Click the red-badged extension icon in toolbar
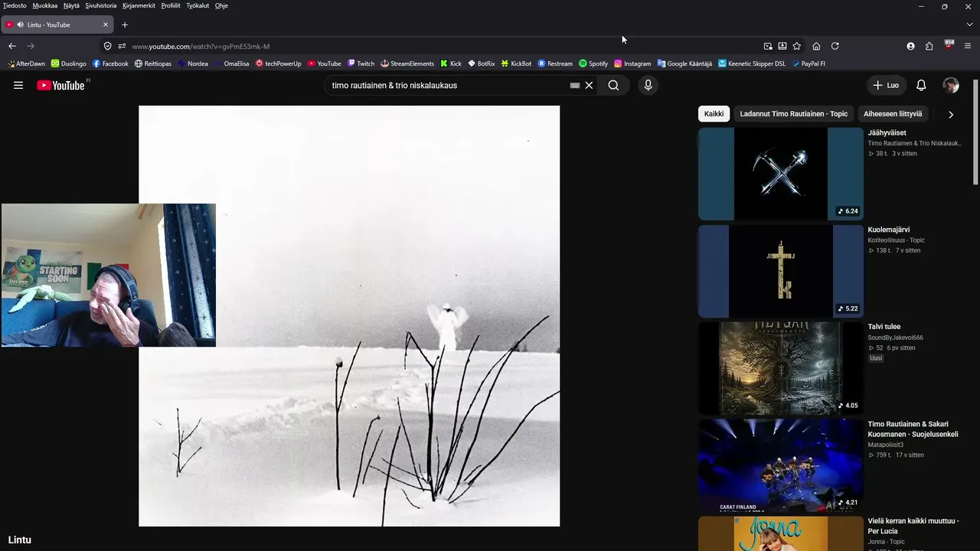This screenshot has width=980, height=551. click(x=949, y=45)
